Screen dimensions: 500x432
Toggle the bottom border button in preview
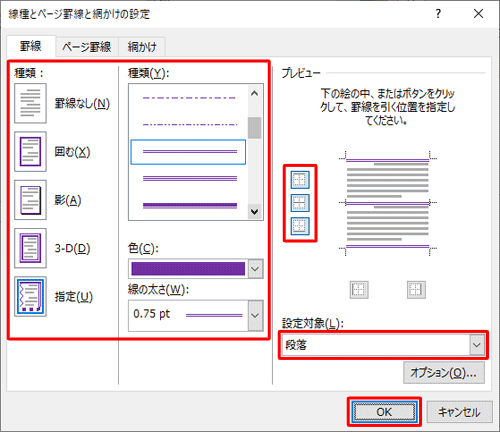(300, 226)
